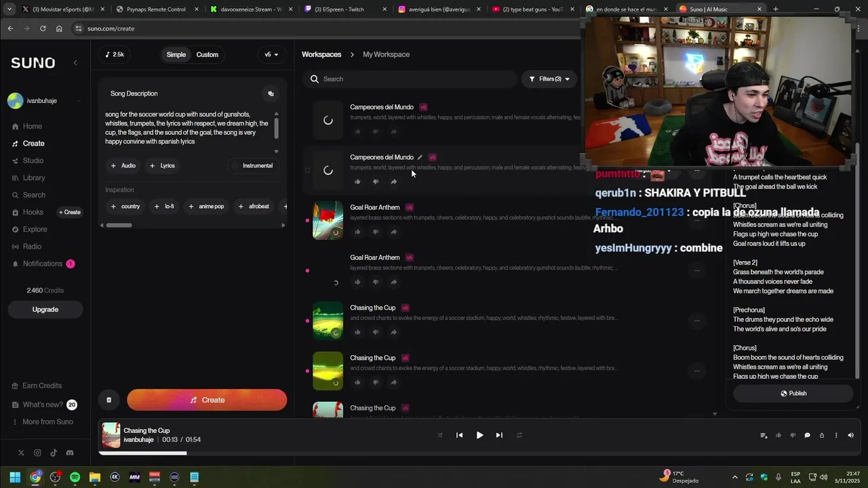Open Notifications in sidebar

coord(43,264)
